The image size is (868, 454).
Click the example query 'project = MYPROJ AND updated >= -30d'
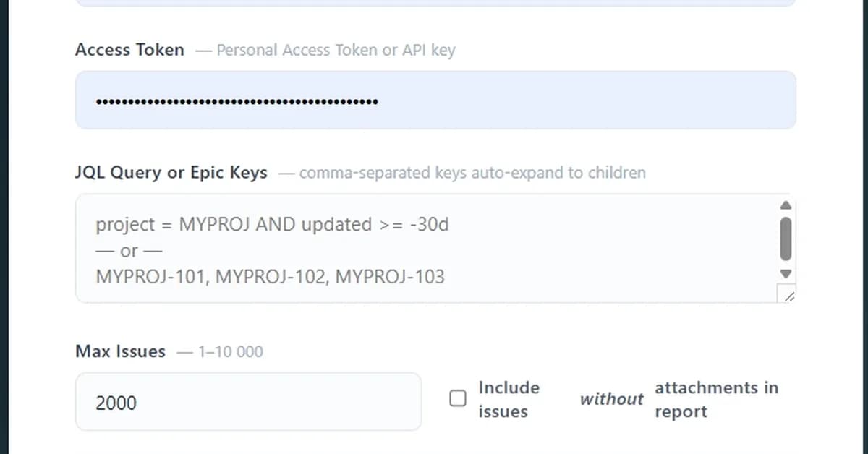(x=271, y=224)
